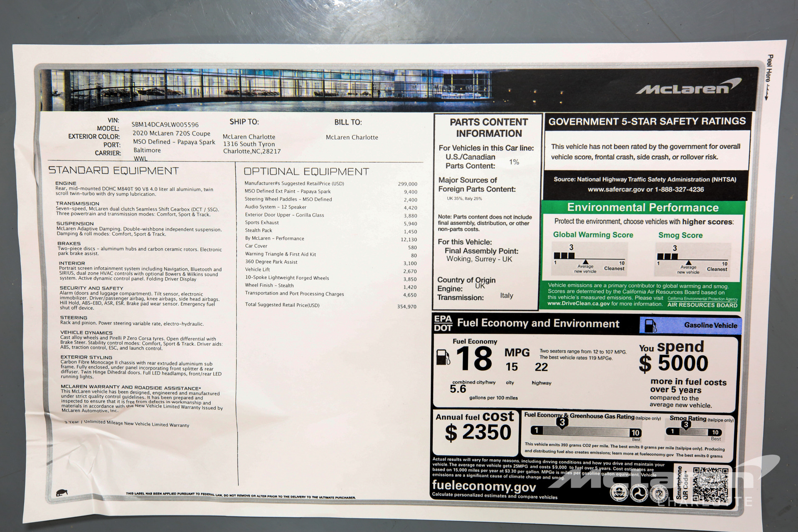This screenshot has height=532, width=798.
Task: Click the Smog Score triangle marker
Action: (688, 263)
